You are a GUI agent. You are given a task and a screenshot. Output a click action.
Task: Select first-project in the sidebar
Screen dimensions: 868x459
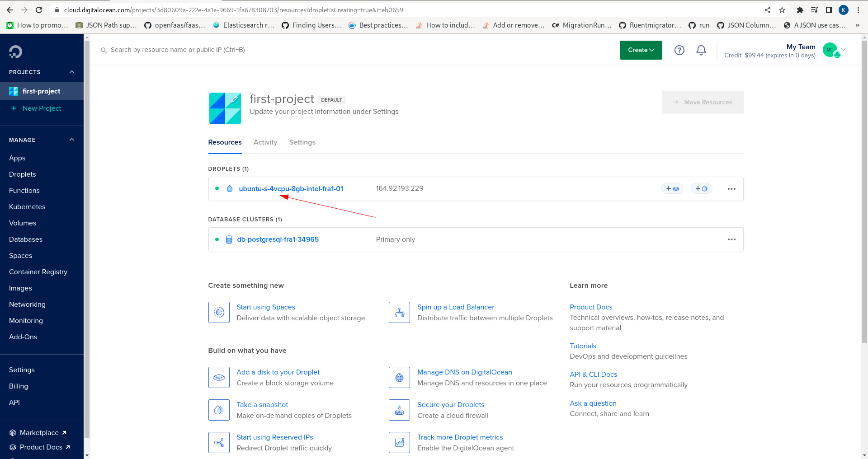click(x=42, y=91)
